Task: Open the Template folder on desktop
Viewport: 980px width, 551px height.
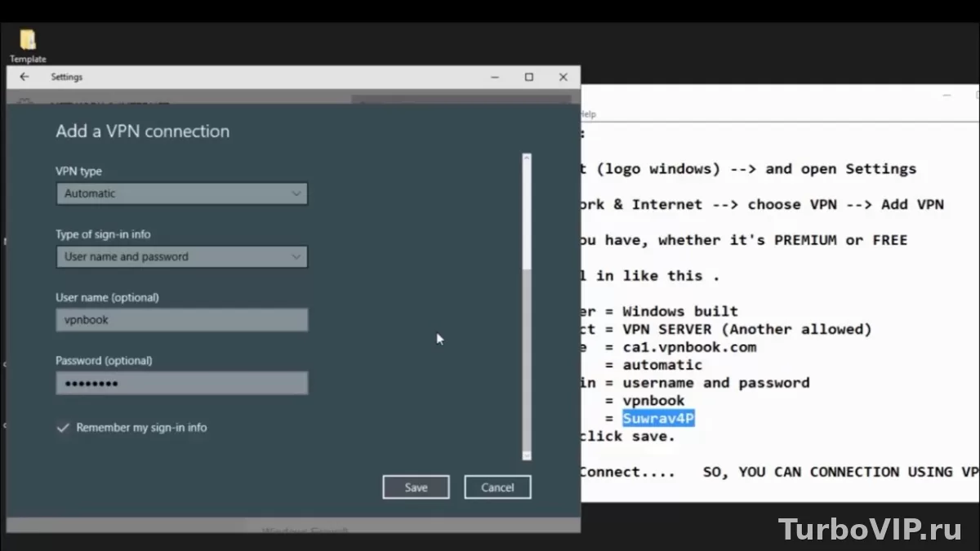Action: click(x=28, y=46)
